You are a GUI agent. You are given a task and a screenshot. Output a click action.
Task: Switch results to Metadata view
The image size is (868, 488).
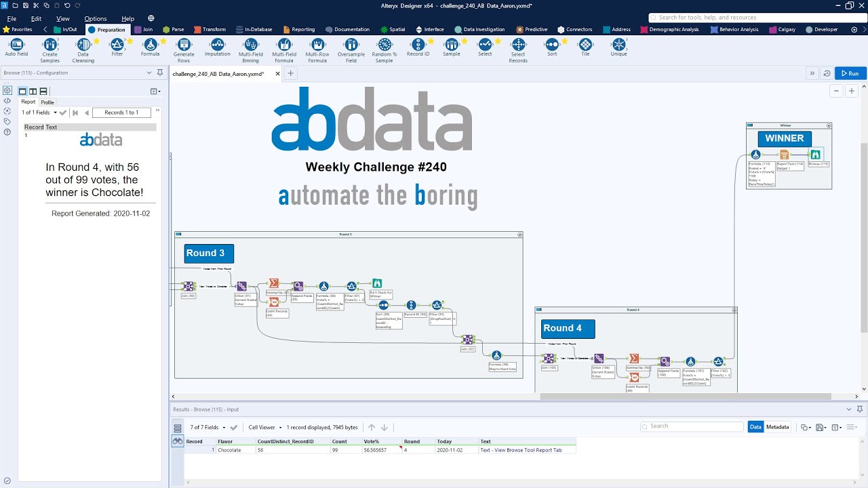point(777,427)
